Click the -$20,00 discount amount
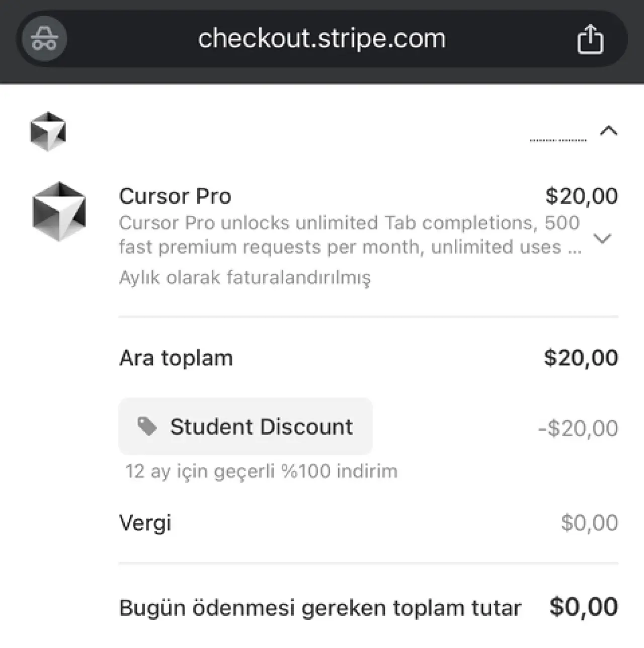The image size is (644, 648). coord(578,429)
